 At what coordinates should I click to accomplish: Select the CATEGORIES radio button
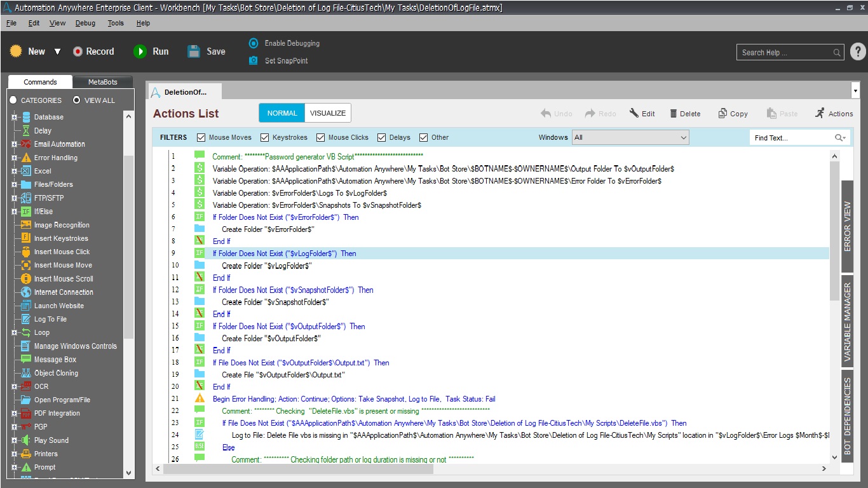tap(13, 100)
